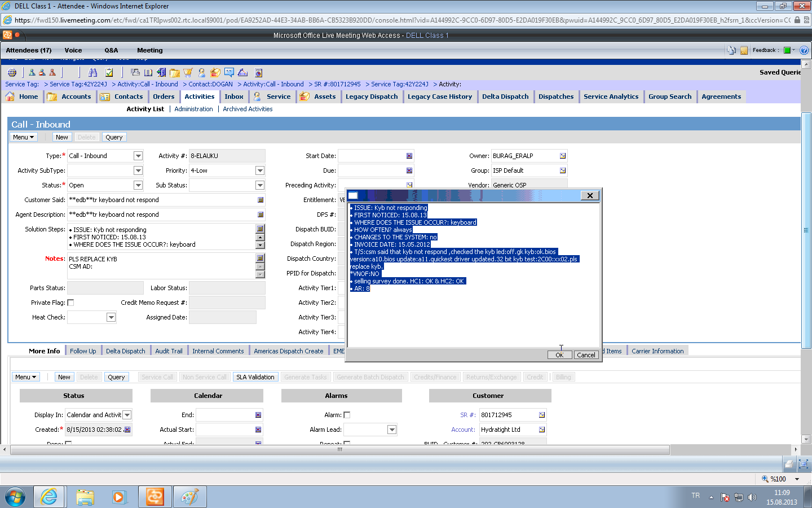Screen dimensions: 812x508
Task: Open the Attendees (17) menu
Action: tap(29, 50)
